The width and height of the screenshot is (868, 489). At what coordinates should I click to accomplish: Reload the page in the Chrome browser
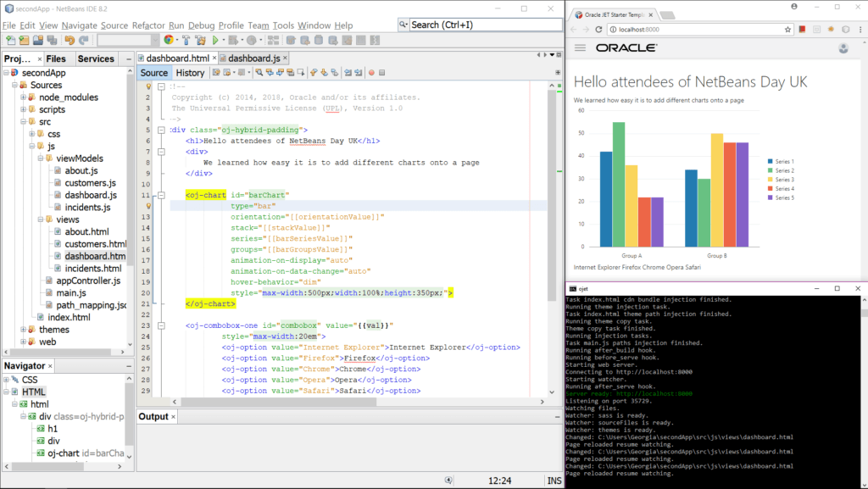(x=599, y=28)
